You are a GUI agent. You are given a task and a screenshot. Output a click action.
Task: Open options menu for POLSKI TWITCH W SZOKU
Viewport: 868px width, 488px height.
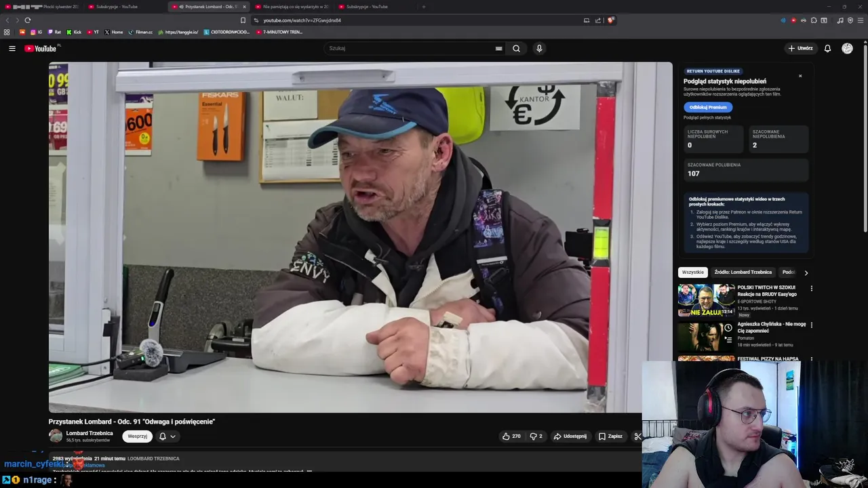point(811,289)
